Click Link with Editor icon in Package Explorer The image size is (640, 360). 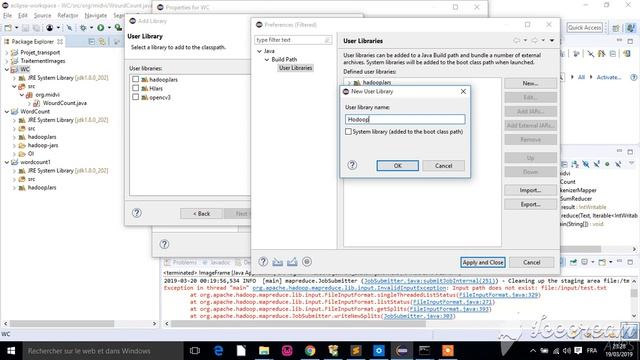[x=102, y=42]
